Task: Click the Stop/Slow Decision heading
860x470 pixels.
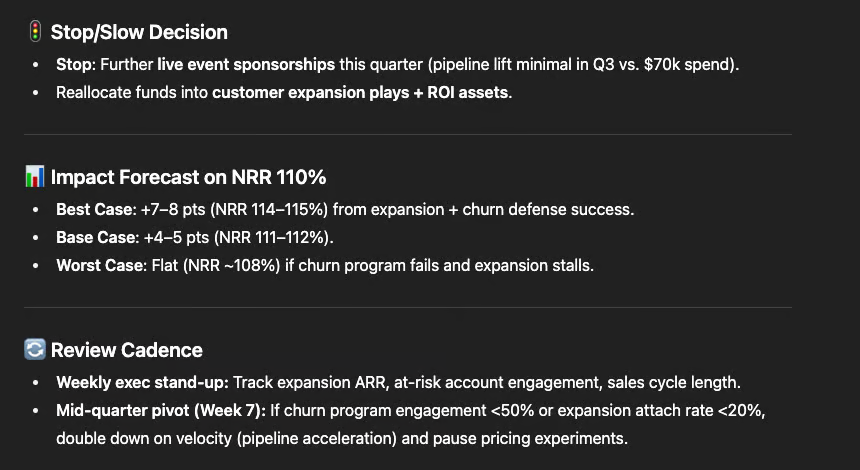Action: click(x=139, y=32)
